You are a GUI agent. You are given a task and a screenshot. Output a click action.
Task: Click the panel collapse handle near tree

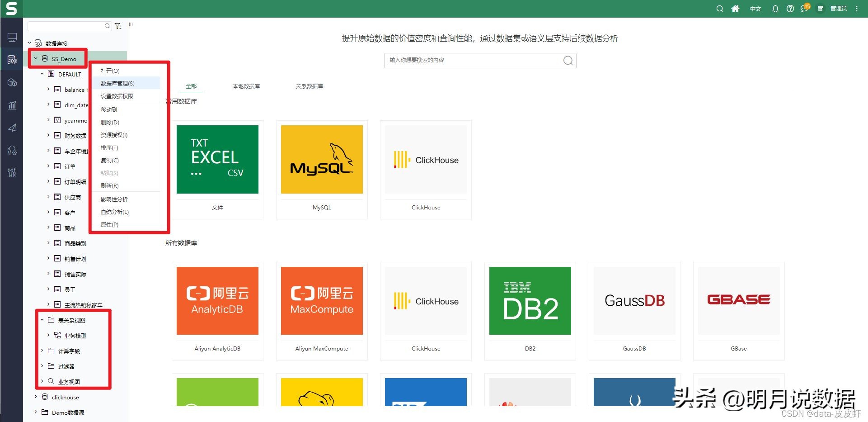click(x=131, y=24)
